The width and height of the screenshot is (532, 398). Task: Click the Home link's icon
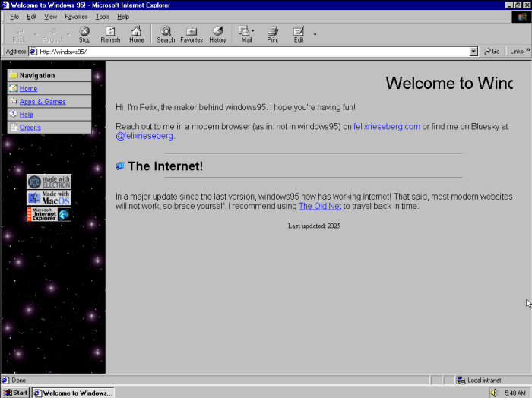(13, 88)
